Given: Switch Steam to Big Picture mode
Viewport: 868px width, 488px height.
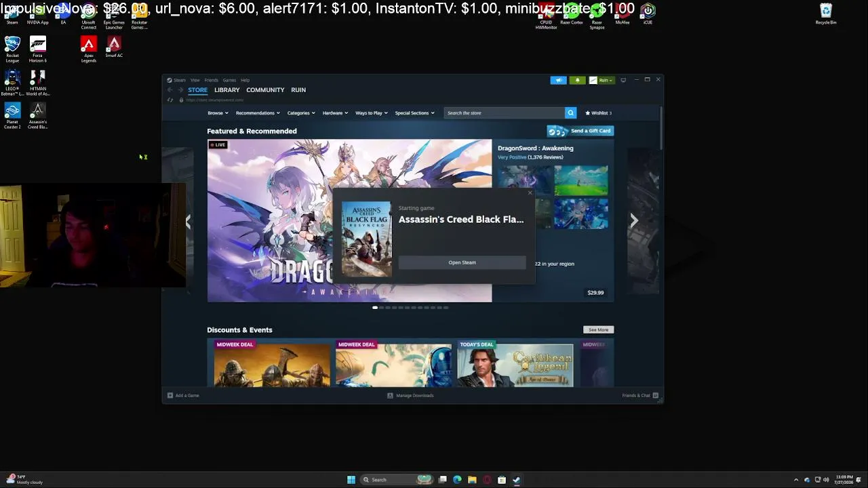Looking at the screenshot, I should 623,80.
